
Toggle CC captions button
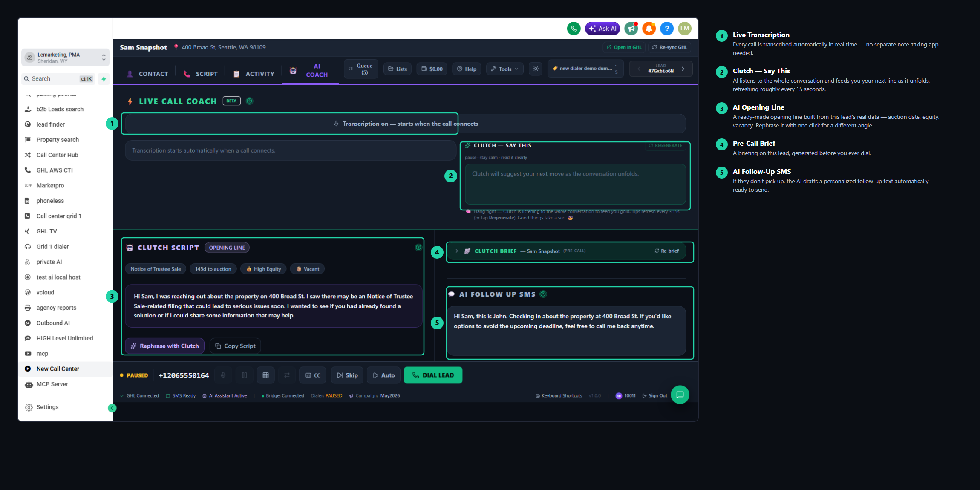[x=313, y=375]
